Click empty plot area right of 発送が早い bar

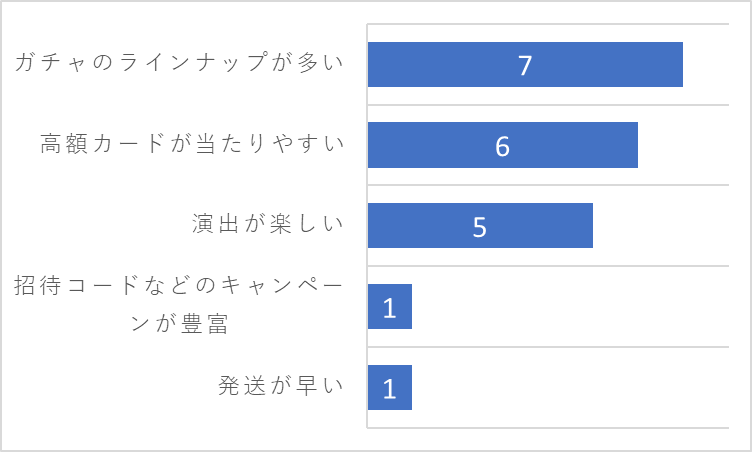571,387
